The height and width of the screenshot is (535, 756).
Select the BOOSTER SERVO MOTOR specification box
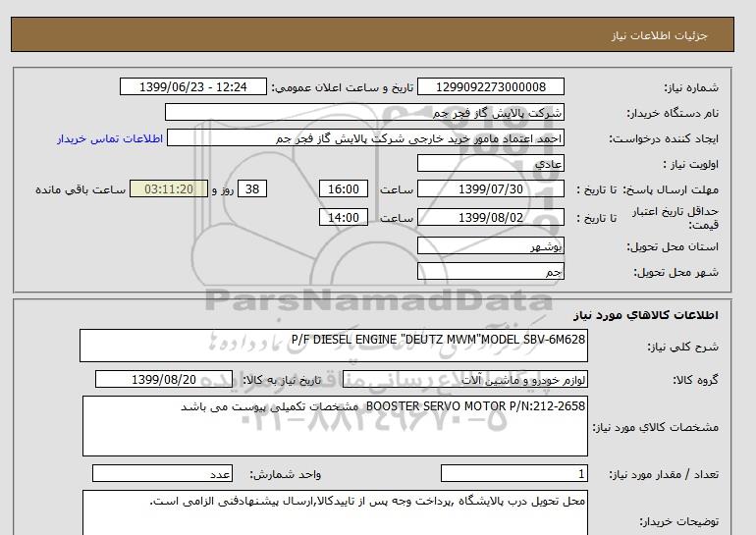pyautogui.click(x=335, y=426)
